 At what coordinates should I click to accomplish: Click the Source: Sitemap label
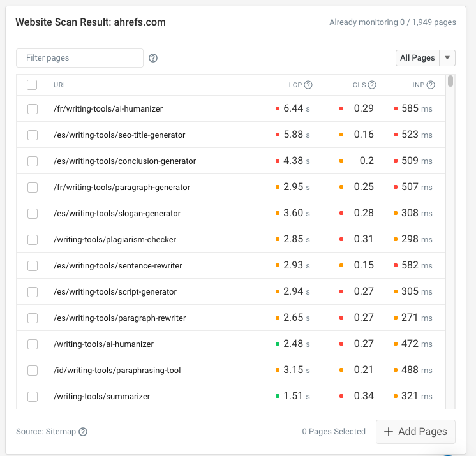pos(46,431)
